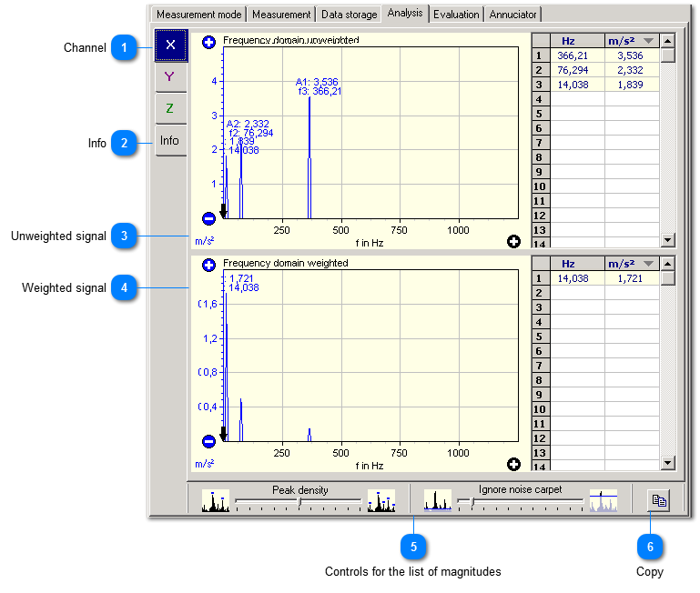The width and height of the screenshot is (700, 593).
Task: Click minus icon on weighted chart
Action: 208,441
